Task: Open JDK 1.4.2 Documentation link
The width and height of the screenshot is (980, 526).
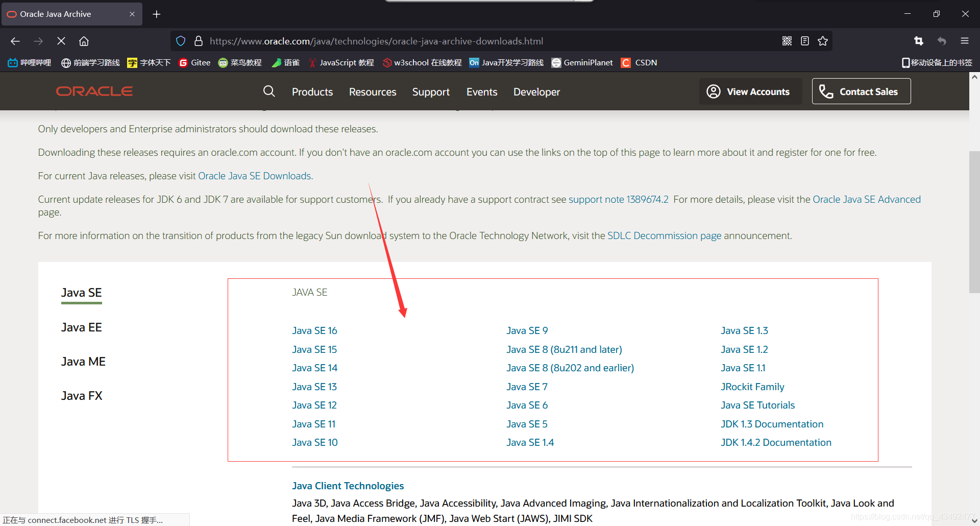Action: 776,442
